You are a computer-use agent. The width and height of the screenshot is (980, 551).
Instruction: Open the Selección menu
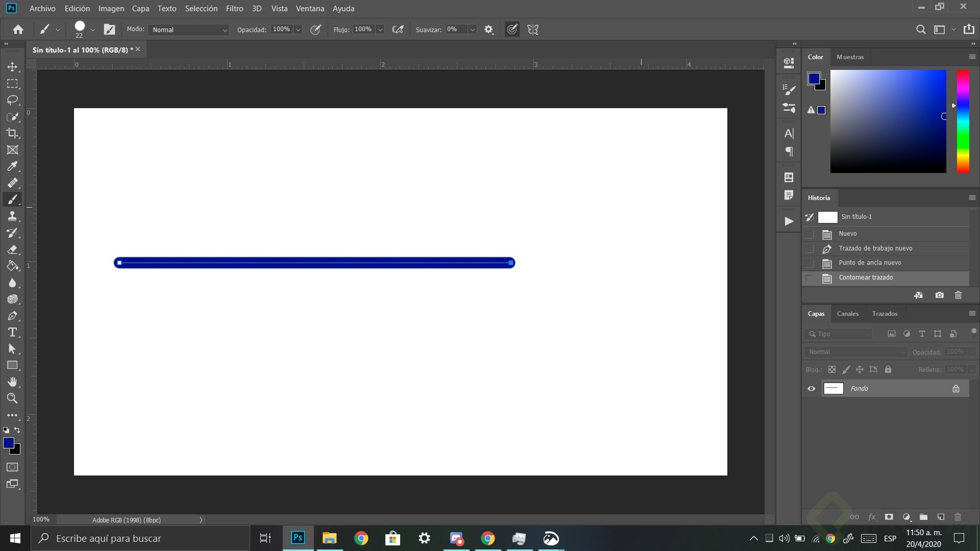point(201,9)
